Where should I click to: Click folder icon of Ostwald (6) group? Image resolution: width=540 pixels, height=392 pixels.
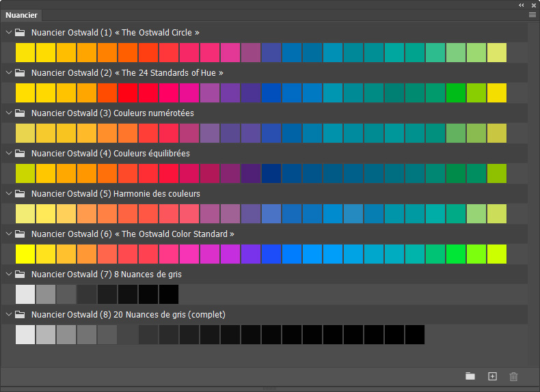pos(20,234)
